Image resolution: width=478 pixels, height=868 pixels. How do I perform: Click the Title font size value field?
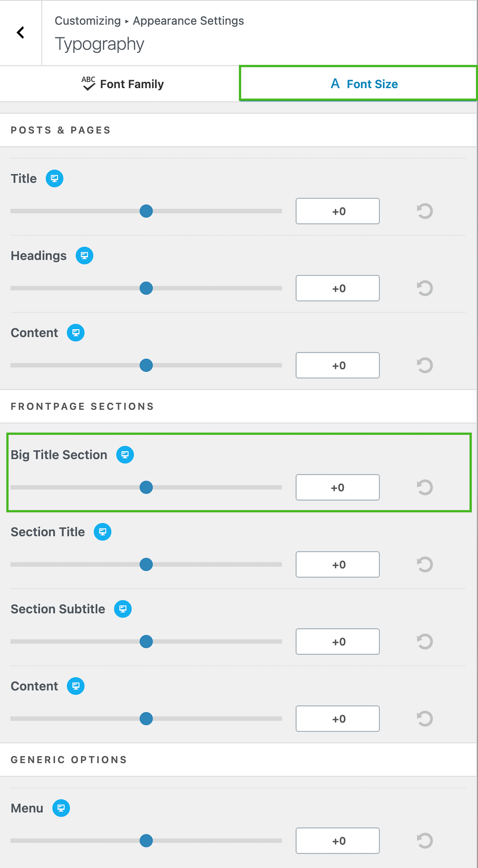coord(337,211)
